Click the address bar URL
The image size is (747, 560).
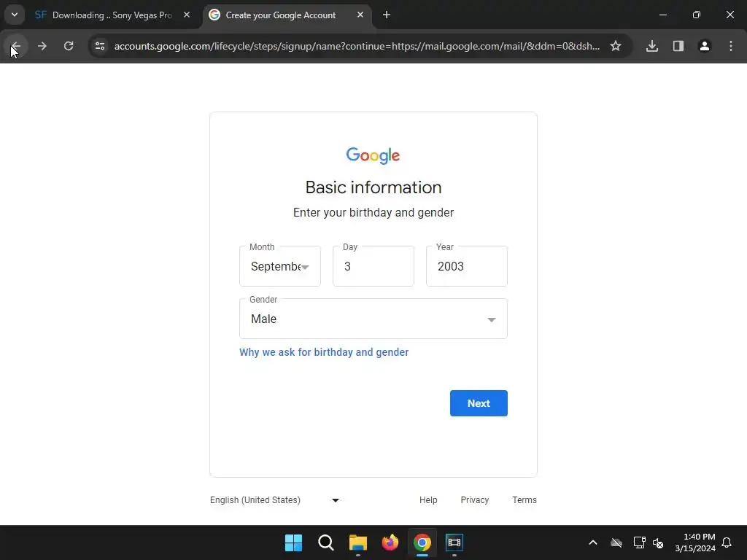pos(357,46)
